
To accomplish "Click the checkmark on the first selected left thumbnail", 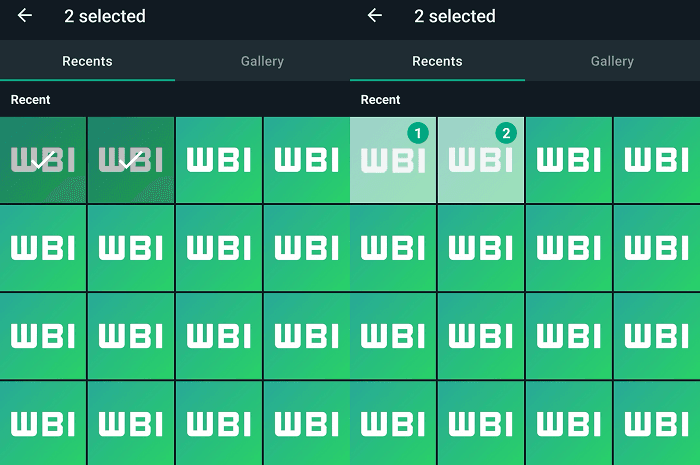I will tap(42, 160).
